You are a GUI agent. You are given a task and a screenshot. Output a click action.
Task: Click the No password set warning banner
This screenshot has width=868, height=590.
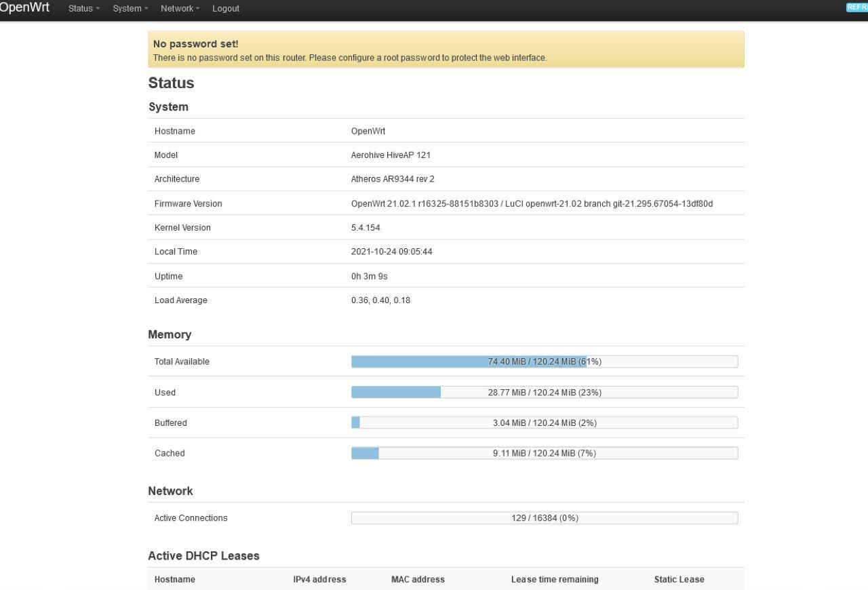[x=446, y=50]
